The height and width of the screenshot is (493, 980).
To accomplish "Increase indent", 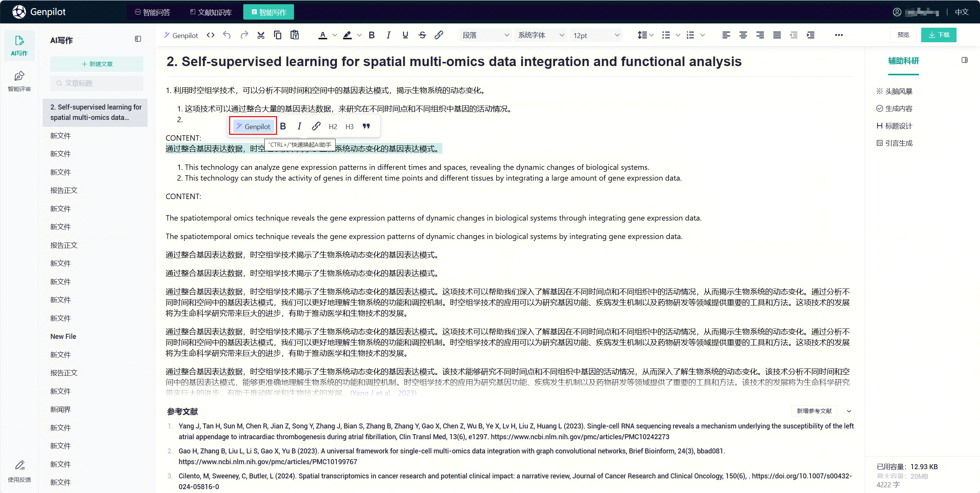I will [811, 35].
